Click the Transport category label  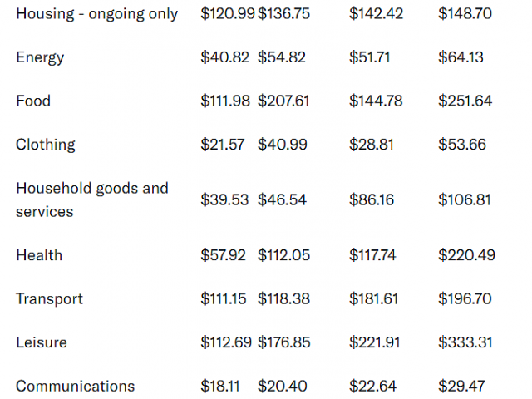pos(49,299)
